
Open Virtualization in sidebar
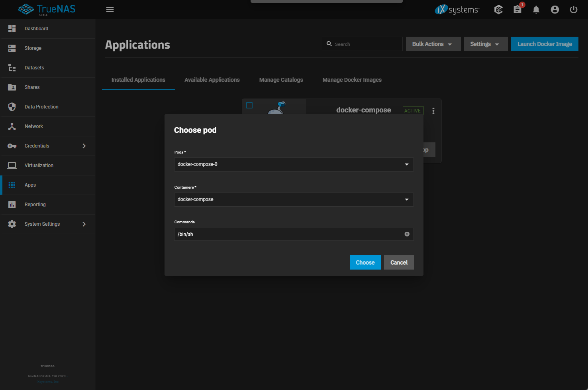(x=48, y=165)
